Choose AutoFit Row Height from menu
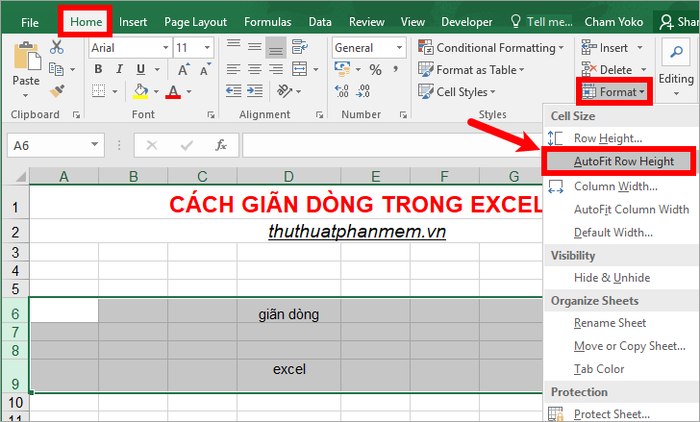Image resolution: width=700 pixels, height=422 pixels. click(x=623, y=161)
